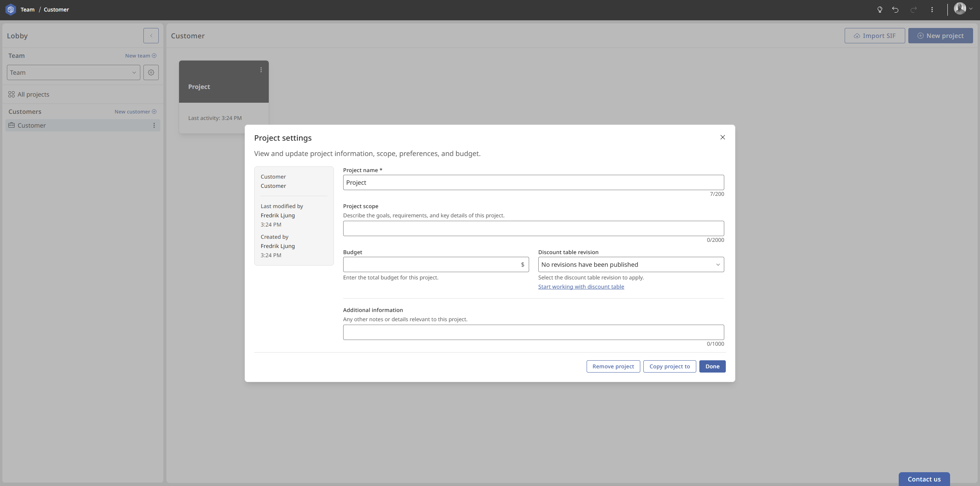
Task: Click the undo arrow icon
Action: click(x=895, y=10)
